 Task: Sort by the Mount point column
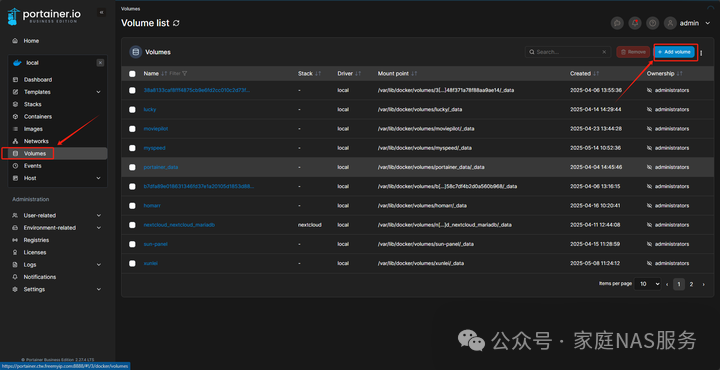click(397, 73)
